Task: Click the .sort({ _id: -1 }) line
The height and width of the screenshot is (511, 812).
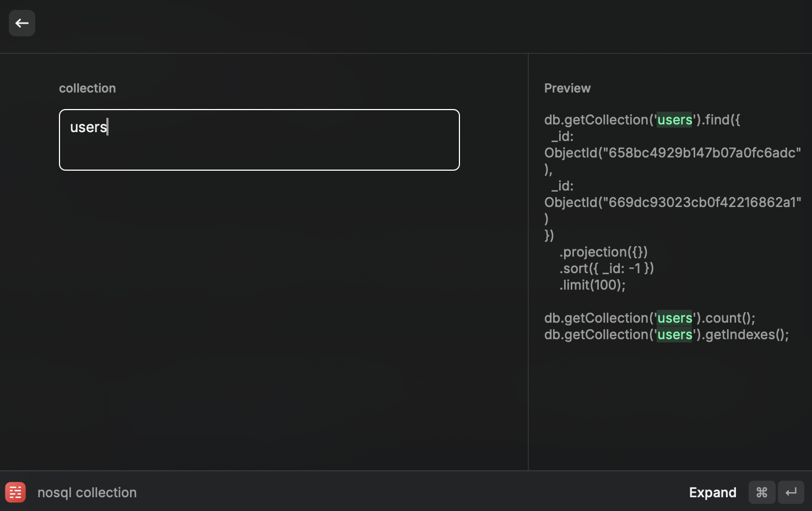Action: pyautogui.click(x=606, y=268)
